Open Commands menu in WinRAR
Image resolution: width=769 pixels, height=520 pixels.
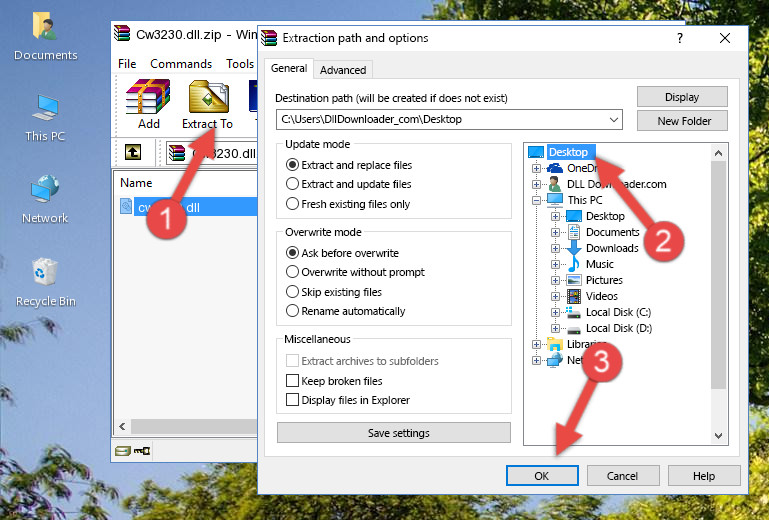coord(181,64)
